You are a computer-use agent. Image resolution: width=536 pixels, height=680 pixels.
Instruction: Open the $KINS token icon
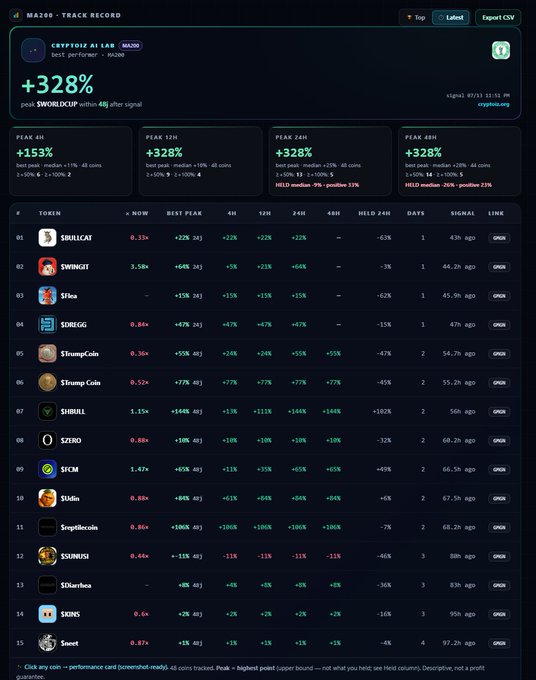click(47, 614)
